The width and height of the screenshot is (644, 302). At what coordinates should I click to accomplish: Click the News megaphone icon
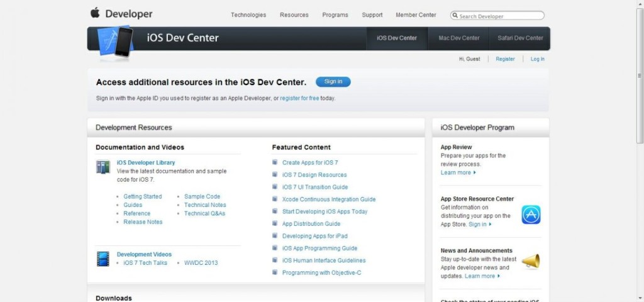coord(531,261)
